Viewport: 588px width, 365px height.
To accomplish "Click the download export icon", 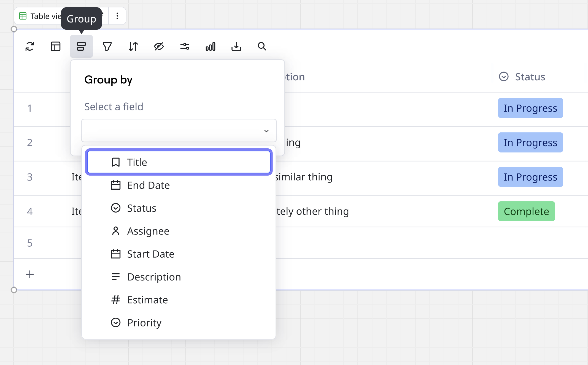I will (236, 46).
